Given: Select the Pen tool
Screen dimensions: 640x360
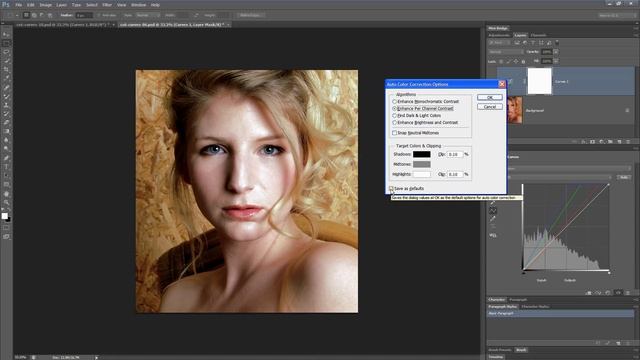Looking at the screenshot, I should [x=6, y=158].
